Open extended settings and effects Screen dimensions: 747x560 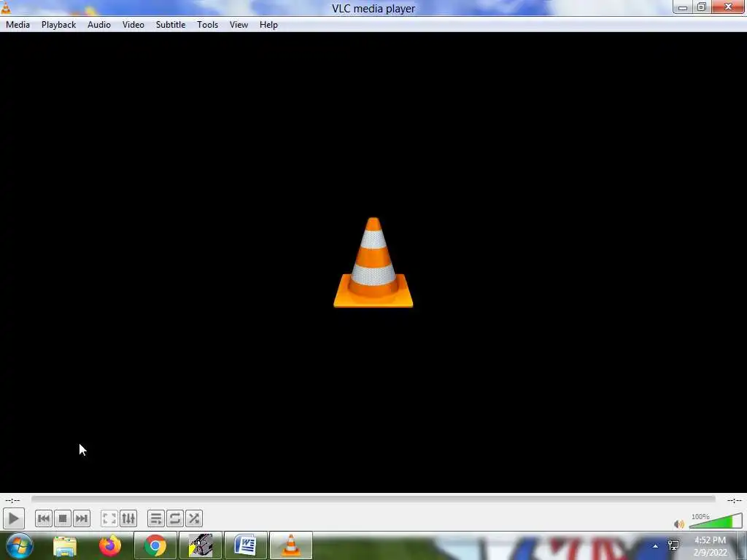click(128, 518)
